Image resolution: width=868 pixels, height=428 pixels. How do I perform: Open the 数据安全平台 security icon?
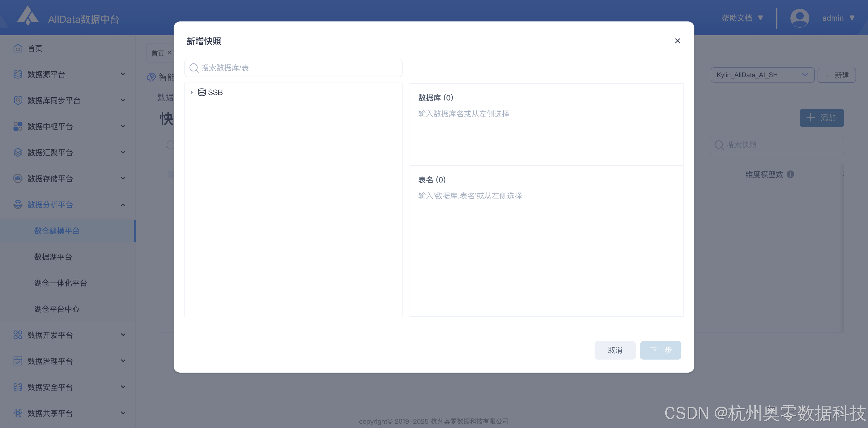point(18,387)
